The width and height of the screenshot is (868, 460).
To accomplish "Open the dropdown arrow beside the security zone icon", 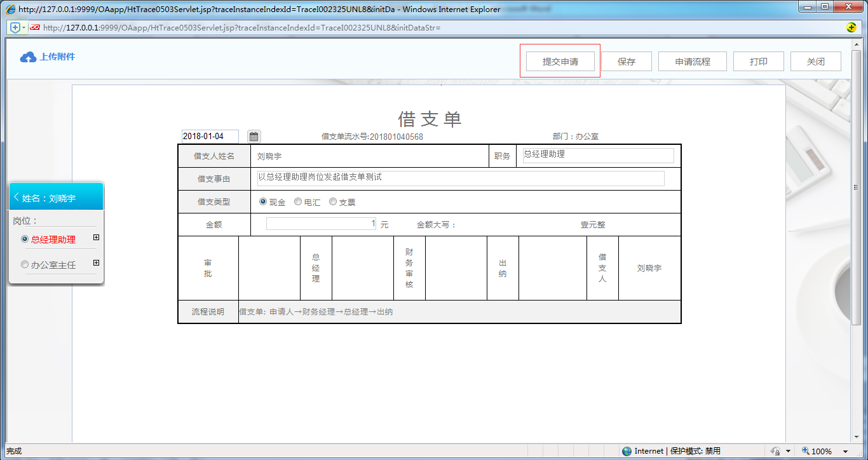I will tap(789, 450).
